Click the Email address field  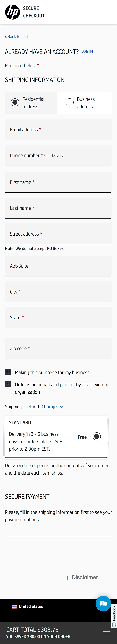(58, 129)
